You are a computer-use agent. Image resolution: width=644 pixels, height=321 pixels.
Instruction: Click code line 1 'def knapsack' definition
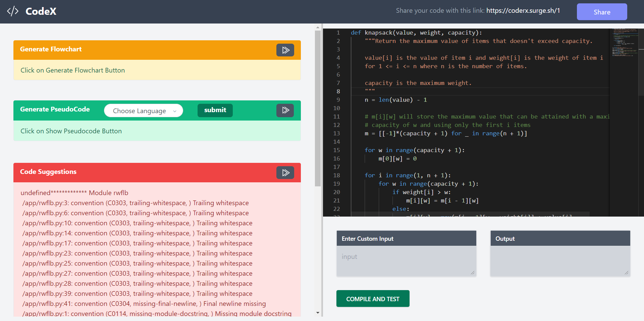416,33
